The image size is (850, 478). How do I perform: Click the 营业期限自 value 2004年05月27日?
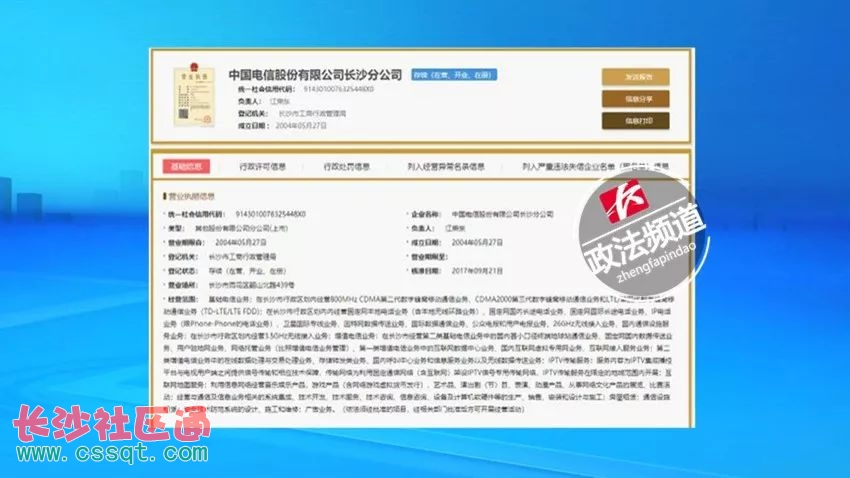[x=241, y=242]
